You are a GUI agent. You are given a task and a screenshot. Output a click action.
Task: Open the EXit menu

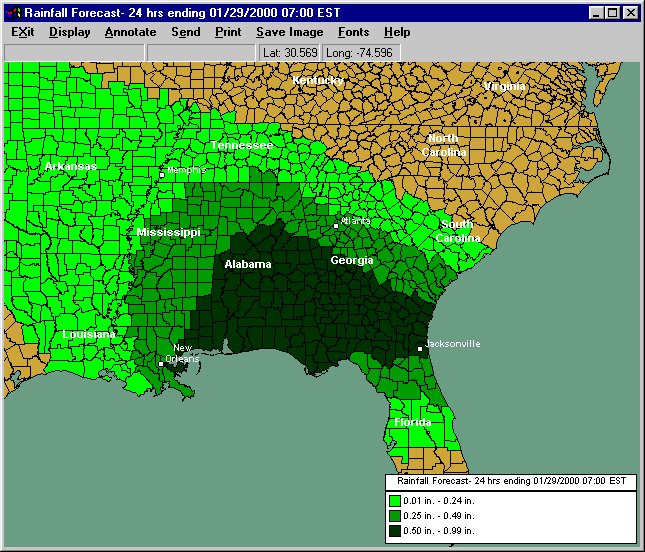click(x=22, y=32)
